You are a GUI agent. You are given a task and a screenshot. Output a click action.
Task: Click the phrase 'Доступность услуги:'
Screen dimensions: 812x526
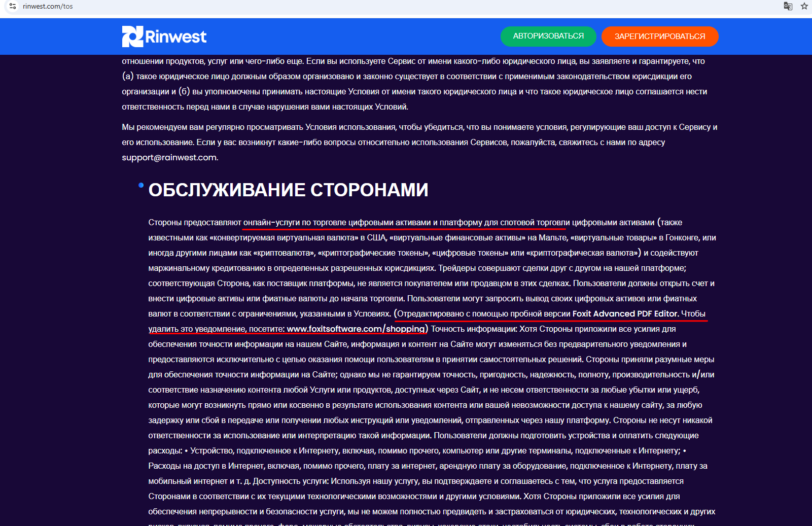point(290,481)
